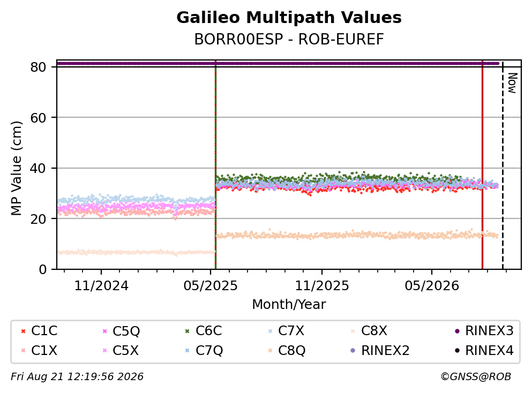Click the C7X light blue legend marker
Image resolution: width=532 pixels, height=393 pixels.
pyautogui.click(x=271, y=331)
